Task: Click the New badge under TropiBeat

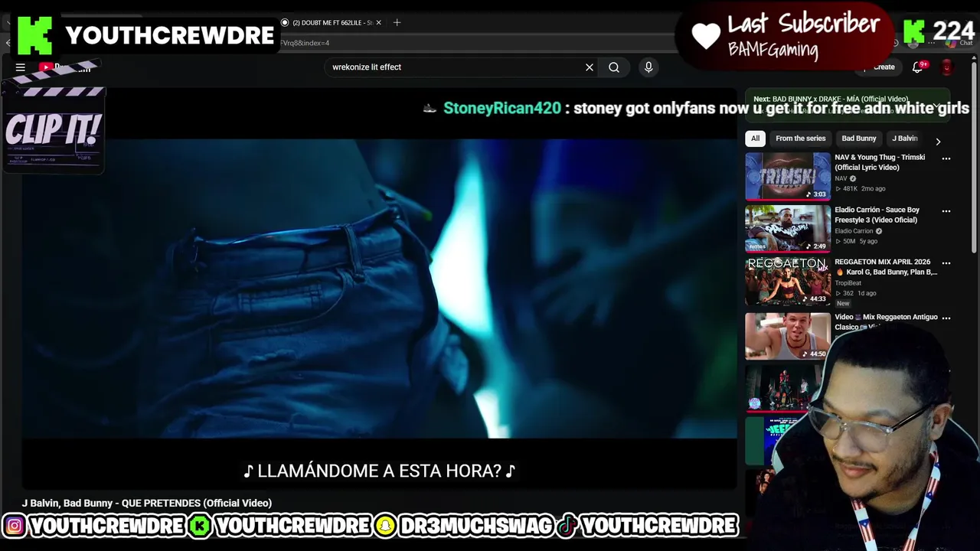Action: tap(843, 304)
